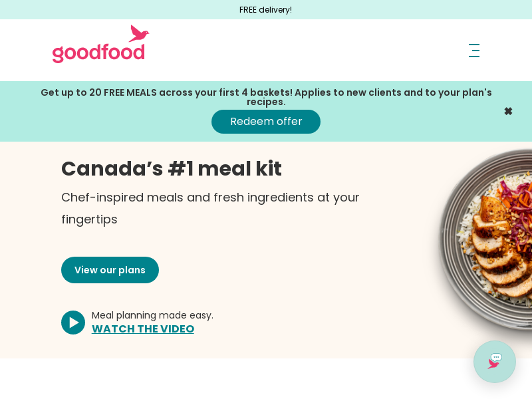Close the free meals promo banner

tap(508, 111)
